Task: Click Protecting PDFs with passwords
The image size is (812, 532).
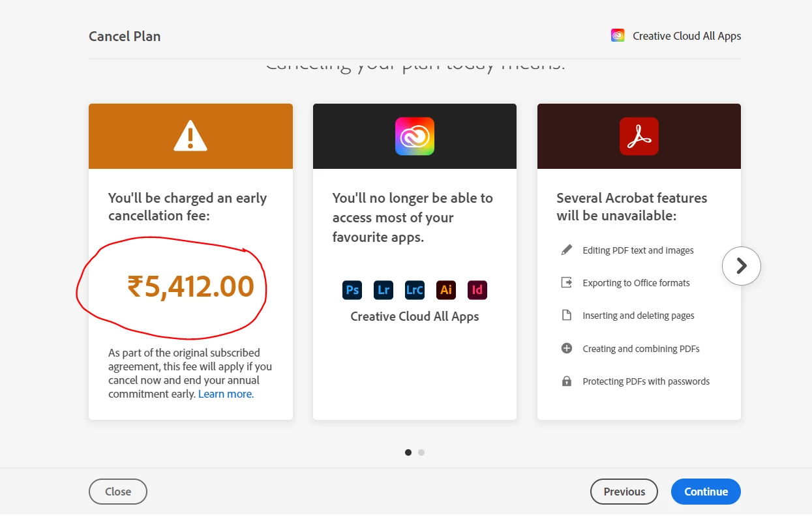Action: coord(646,381)
